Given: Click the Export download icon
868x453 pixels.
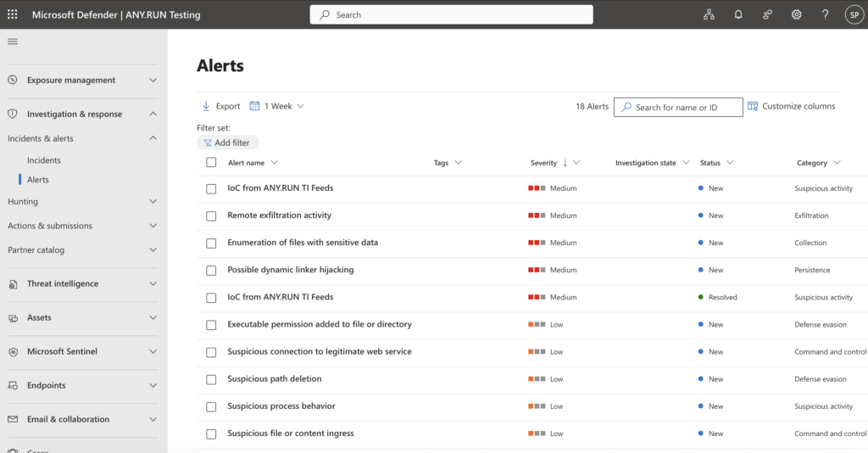Looking at the screenshot, I should [206, 106].
